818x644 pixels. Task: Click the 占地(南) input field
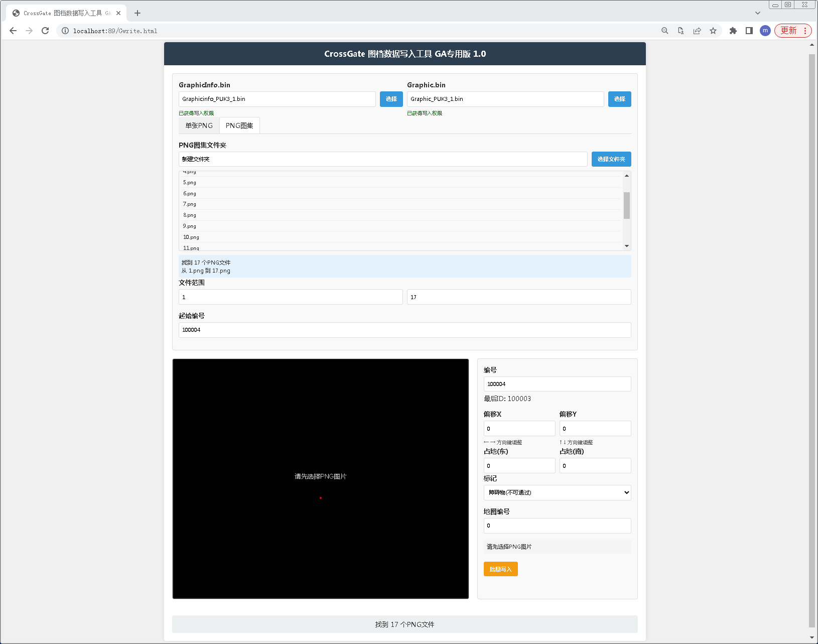(x=595, y=466)
